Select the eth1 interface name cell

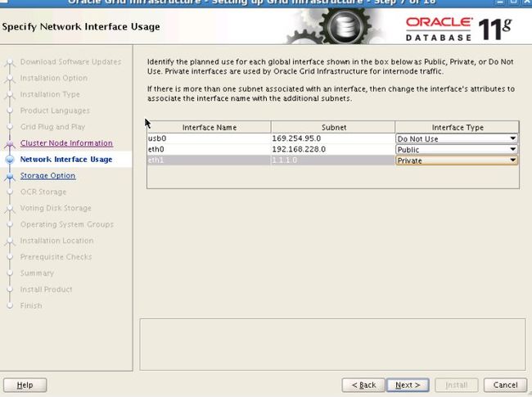click(209, 160)
